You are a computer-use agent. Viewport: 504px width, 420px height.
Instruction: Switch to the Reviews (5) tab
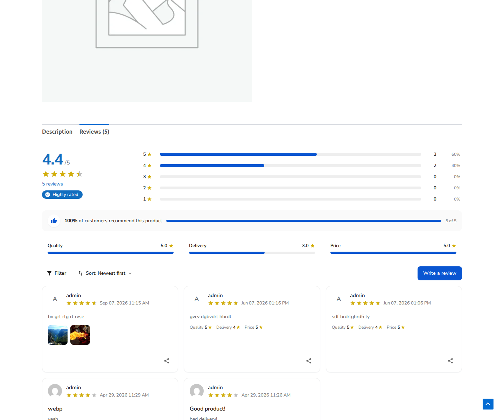click(94, 132)
